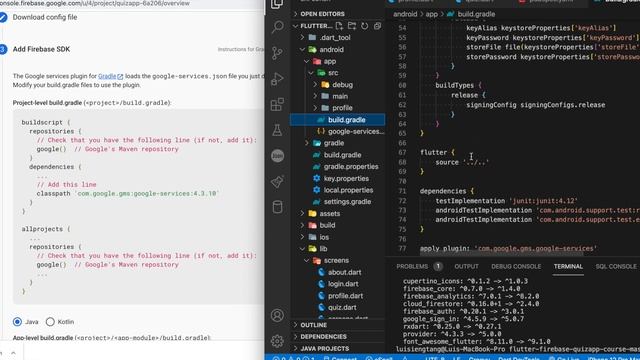Open the Testing flask view
This screenshot has width=640, height=360.
pos(277,130)
